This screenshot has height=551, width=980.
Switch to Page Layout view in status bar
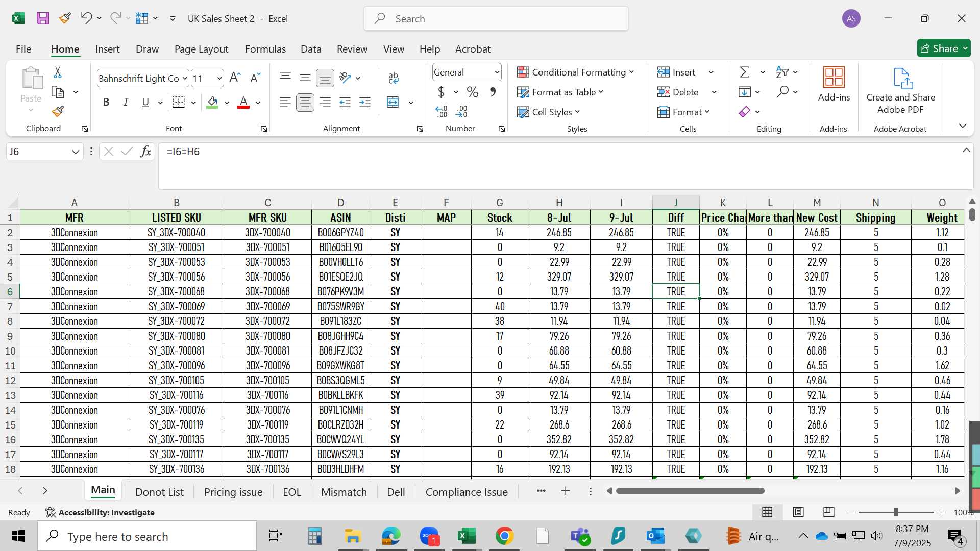pos(798,512)
